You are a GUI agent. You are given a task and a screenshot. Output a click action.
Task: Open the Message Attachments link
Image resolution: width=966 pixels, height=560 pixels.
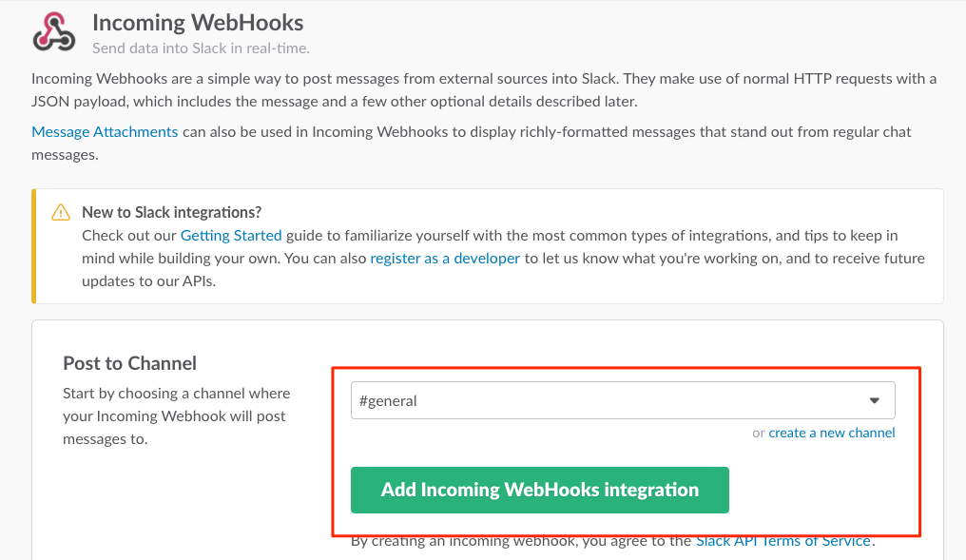(x=105, y=132)
